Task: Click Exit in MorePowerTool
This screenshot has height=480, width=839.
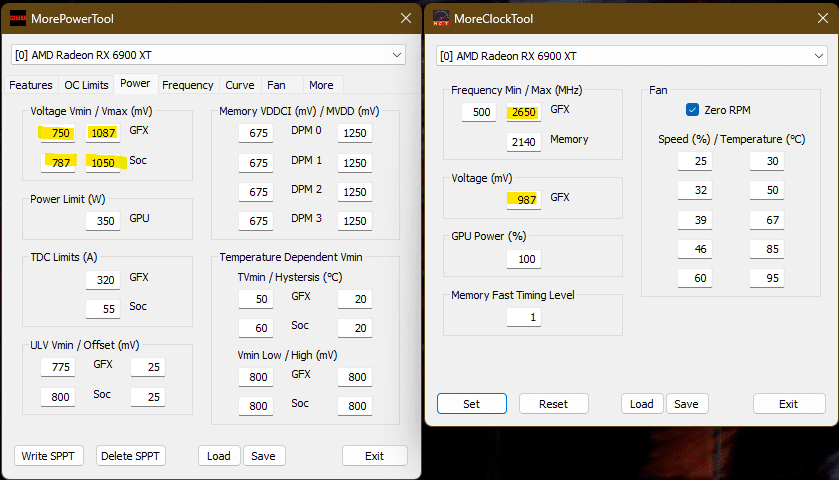Action: pos(375,456)
